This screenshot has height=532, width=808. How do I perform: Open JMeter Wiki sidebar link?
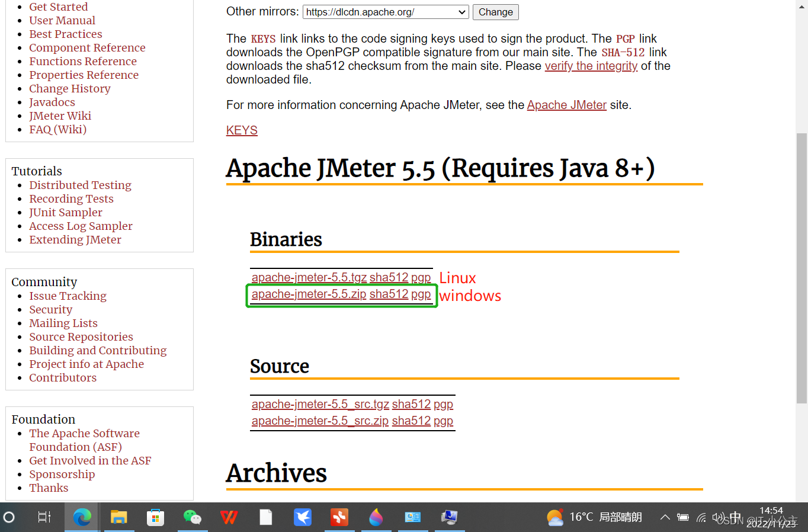(60, 116)
